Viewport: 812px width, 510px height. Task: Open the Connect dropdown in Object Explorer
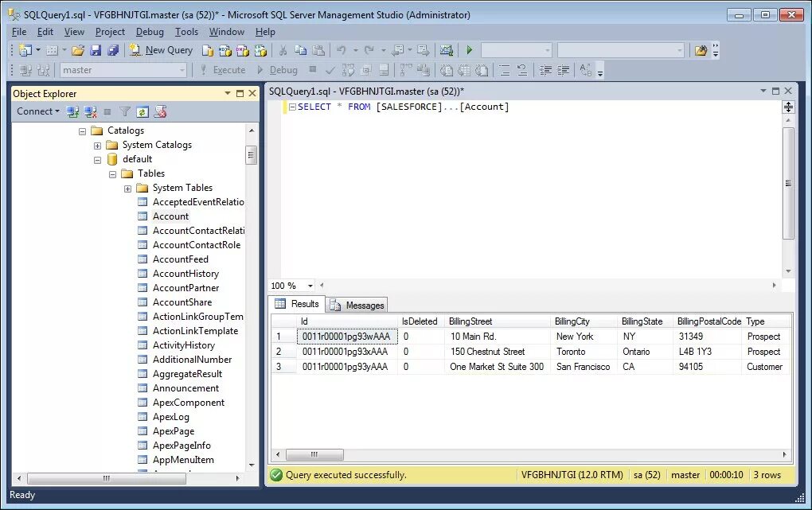37,111
